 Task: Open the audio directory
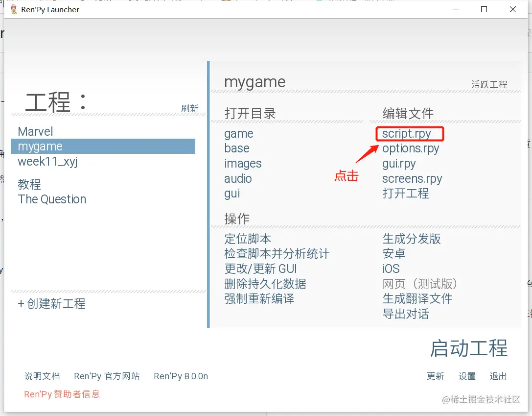238,178
